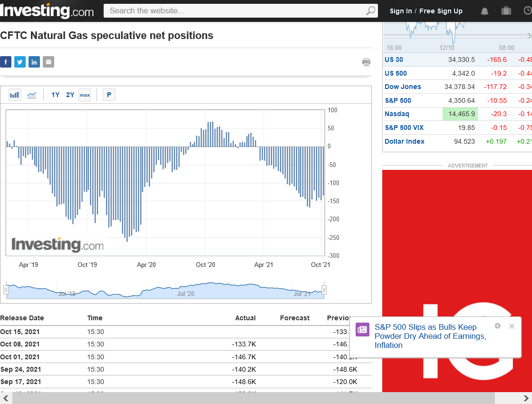This screenshot has width=532, height=404.
Task: Click the Actual column header
Action: pyautogui.click(x=245, y=318)
